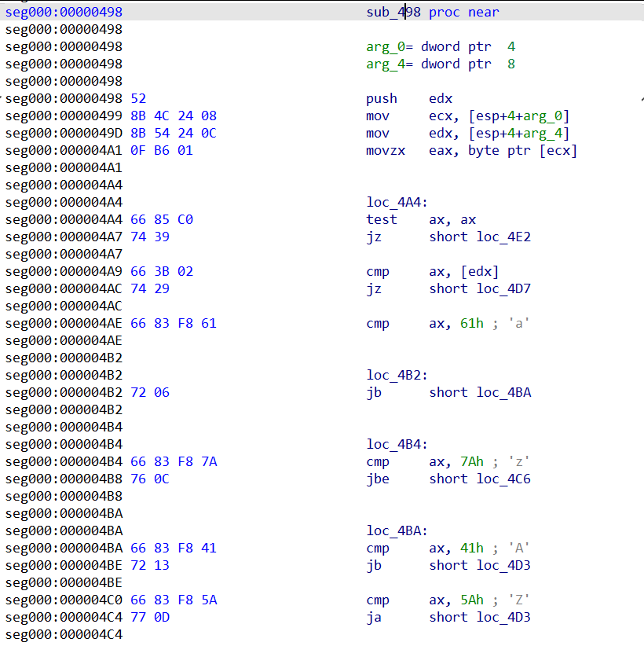Image resolution: width=644 pixels, height=646 pixels.
Task: Click opcode byte 52 at address 498
Action: (x=138, y=98)
